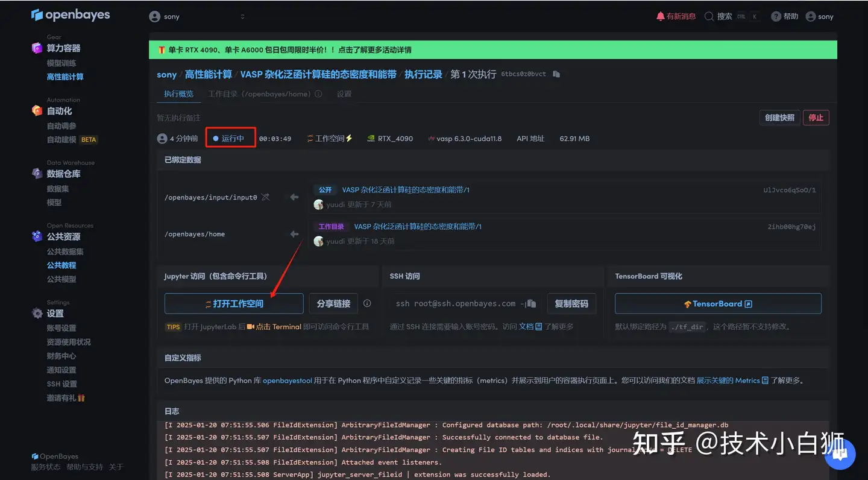This screenshot has width=868, height=480.
Task: Open 模型训练 in the sidebar
Action: tap(61, 63)
